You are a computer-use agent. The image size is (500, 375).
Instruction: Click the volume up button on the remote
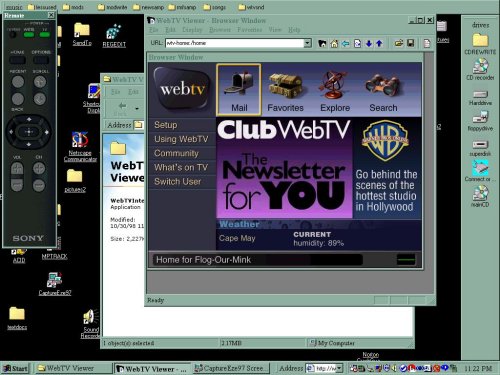point(17,168)
